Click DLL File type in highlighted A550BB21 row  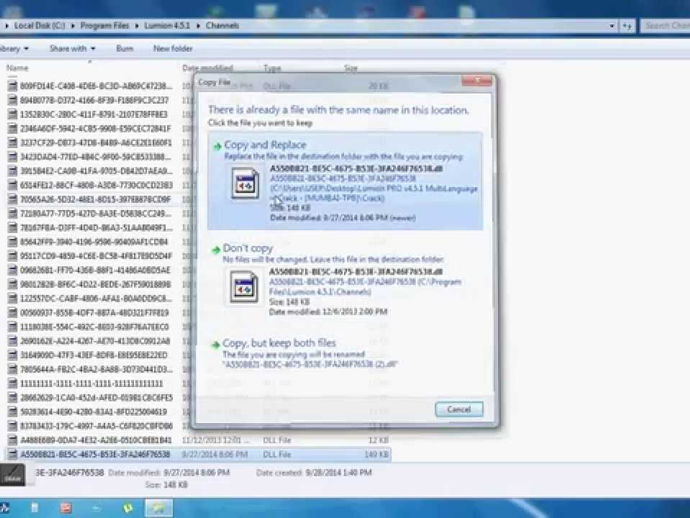click(x=277, y=454)
